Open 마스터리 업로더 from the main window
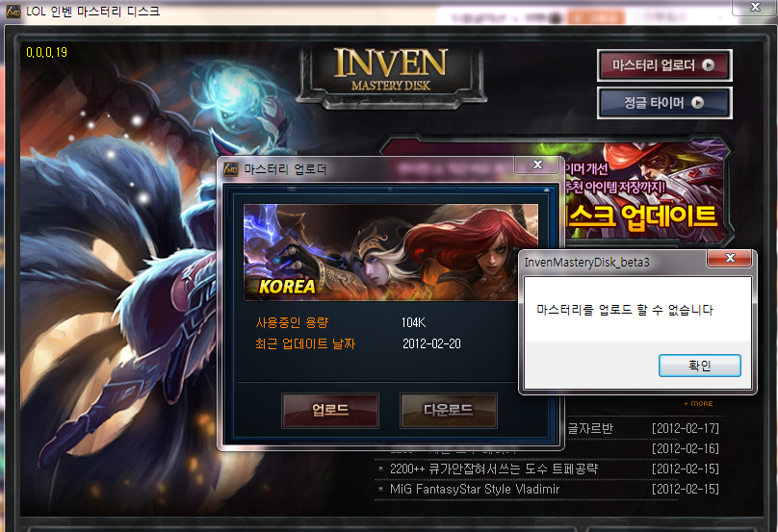The image size is (778, 532). pyautogui.click(x=662, y=65)
